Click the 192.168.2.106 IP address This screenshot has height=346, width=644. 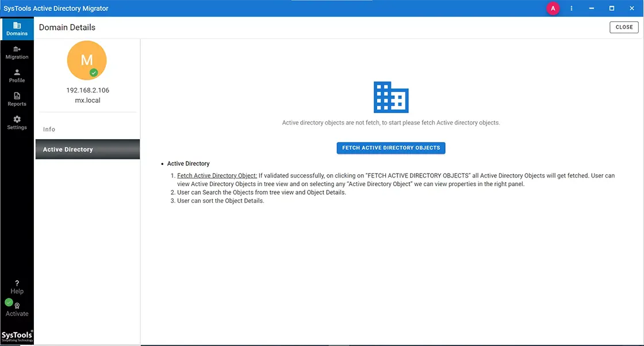87,90
